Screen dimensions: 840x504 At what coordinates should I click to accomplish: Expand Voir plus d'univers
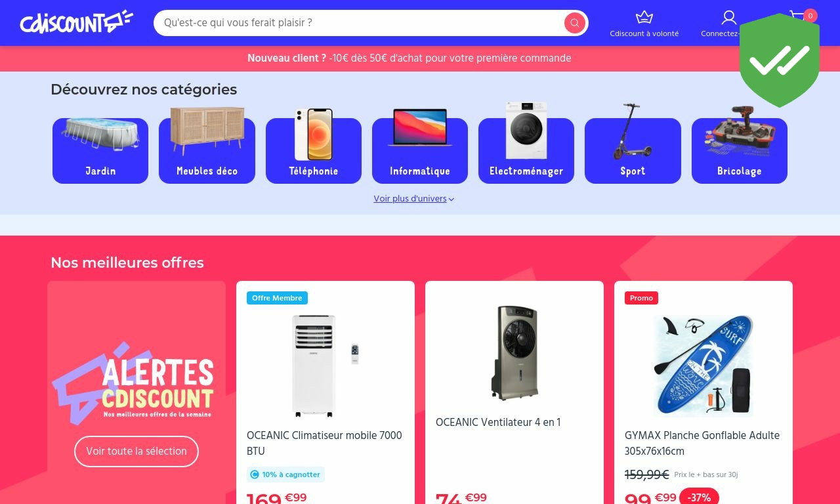(414, 199)
